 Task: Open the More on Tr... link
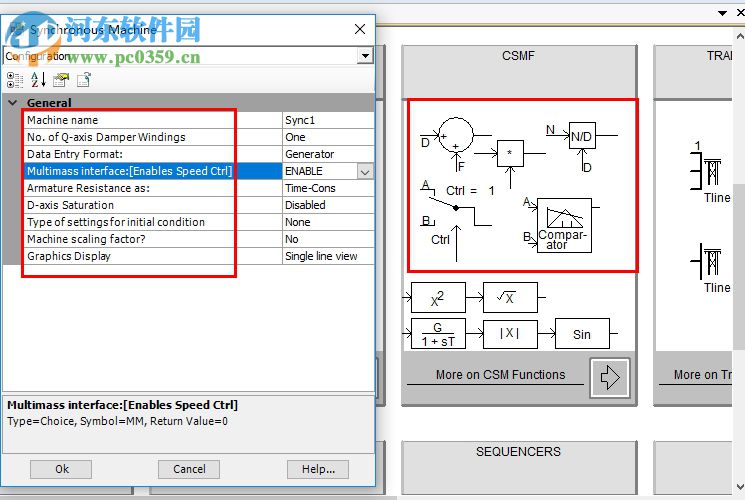click(702, 375)
